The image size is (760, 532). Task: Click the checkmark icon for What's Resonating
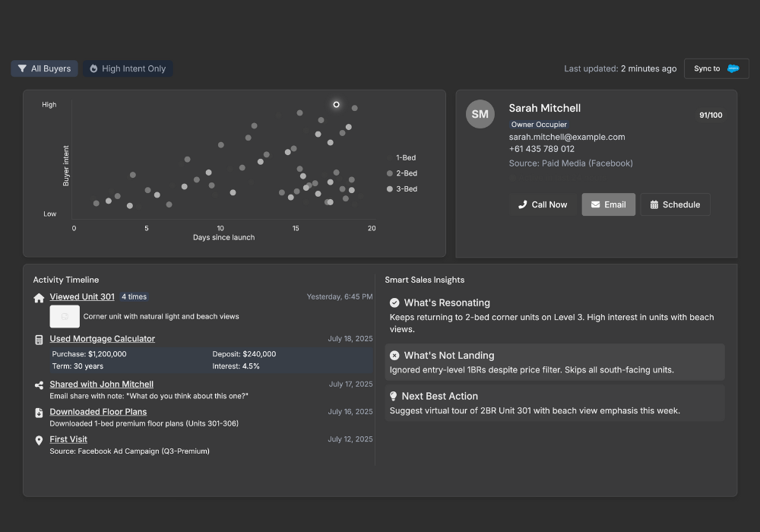click(394, 302)
